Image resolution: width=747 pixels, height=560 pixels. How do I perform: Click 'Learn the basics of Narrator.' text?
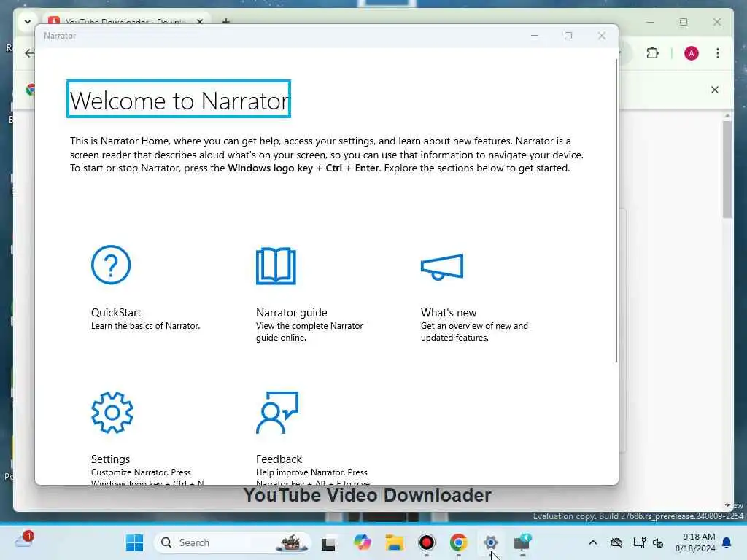(145, 326)
